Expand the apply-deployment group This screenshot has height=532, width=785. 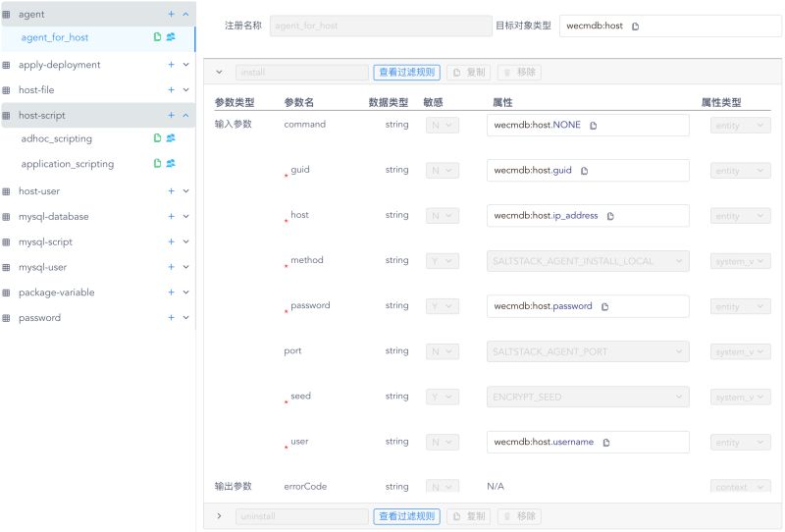coord(185,65)
